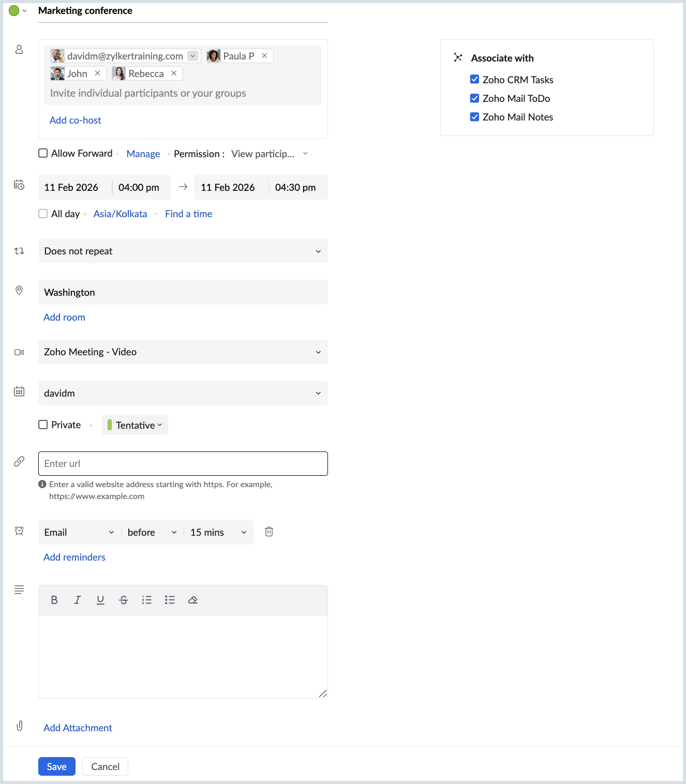The width and height of the screenshot is (686, 784).
Task: Click the info icon under url field
Action: click(42, 485)
